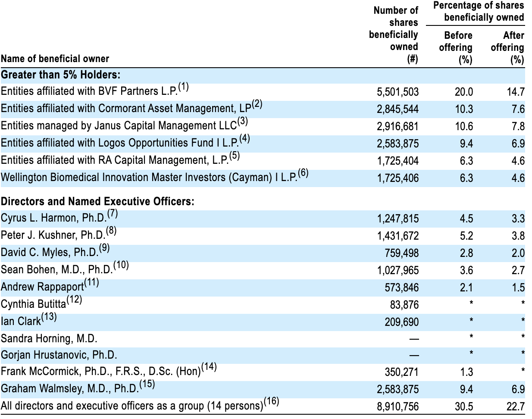
Task: Select the 22.7 after-offering group percentage
Action: [516, 406]
